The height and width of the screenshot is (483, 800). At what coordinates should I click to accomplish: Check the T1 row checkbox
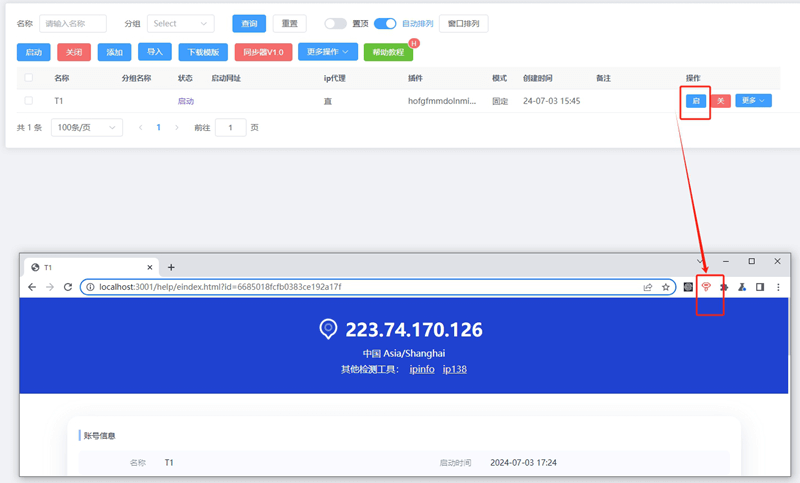(29, 100)
